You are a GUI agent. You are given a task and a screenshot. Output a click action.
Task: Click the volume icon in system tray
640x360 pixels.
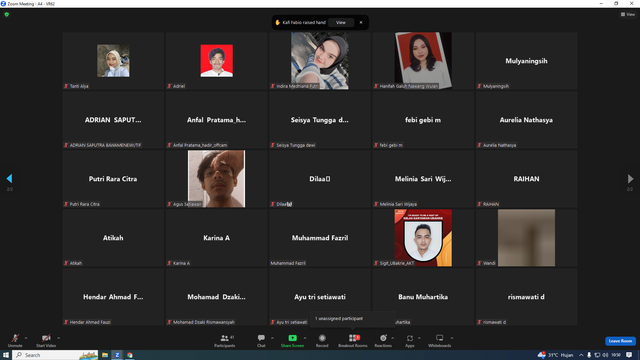point(605,355)
